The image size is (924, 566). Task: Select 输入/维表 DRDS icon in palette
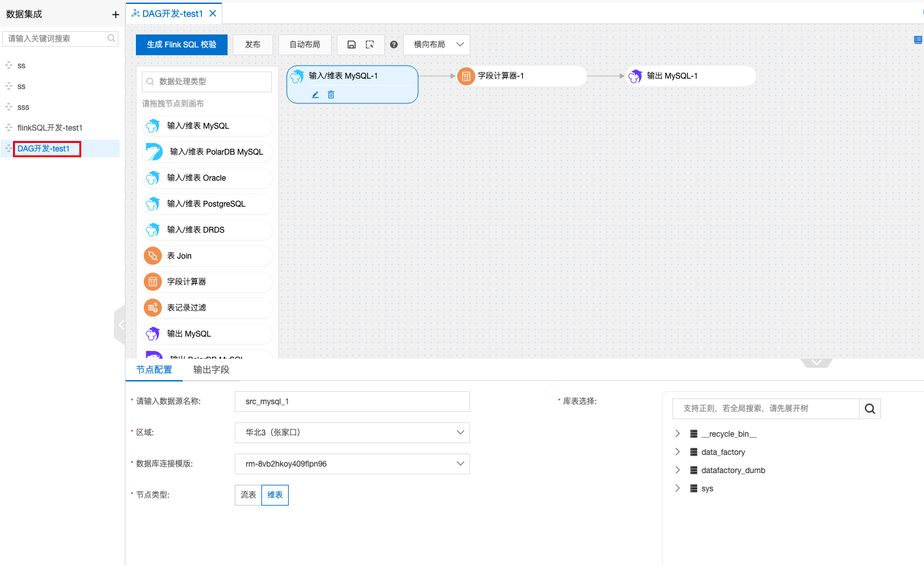(x=153, y=230)
